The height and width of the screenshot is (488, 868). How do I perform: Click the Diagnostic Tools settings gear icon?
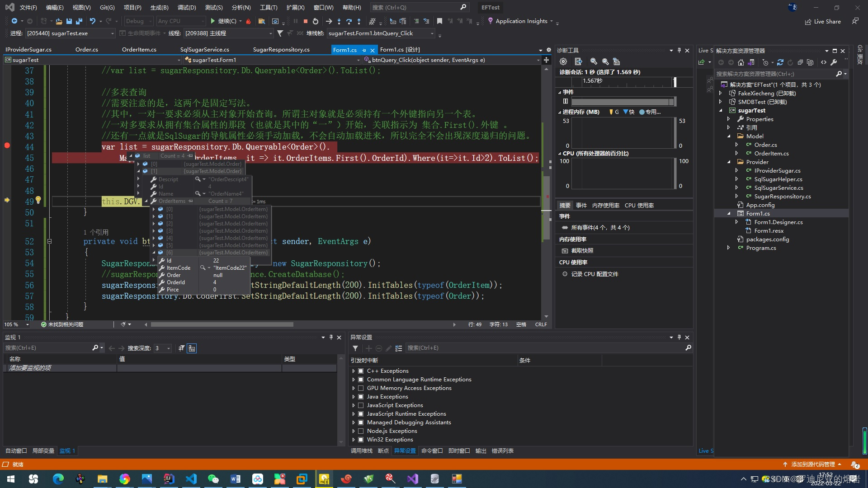click(563, 61)
